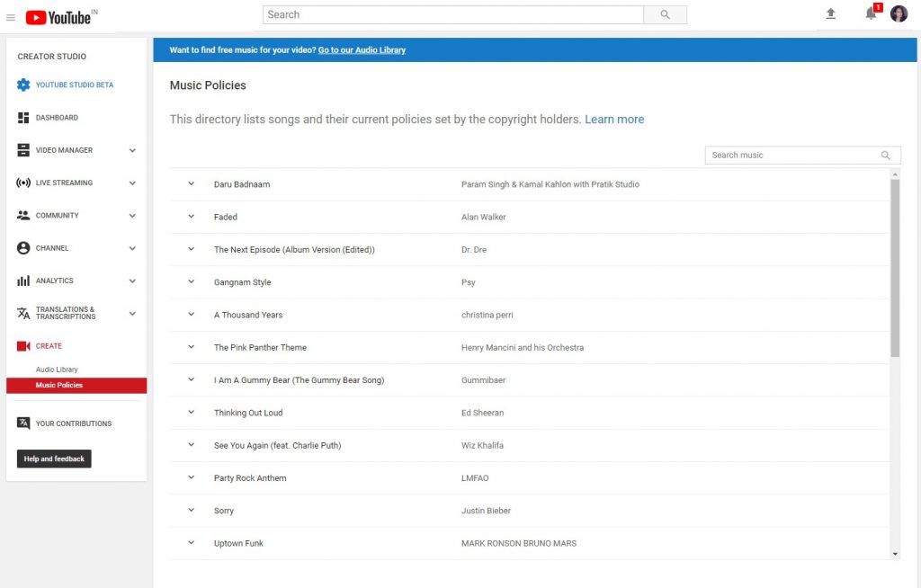Click the YouTube logo
The width and height of the screenshot is (921, 588).
coord(58,18)
